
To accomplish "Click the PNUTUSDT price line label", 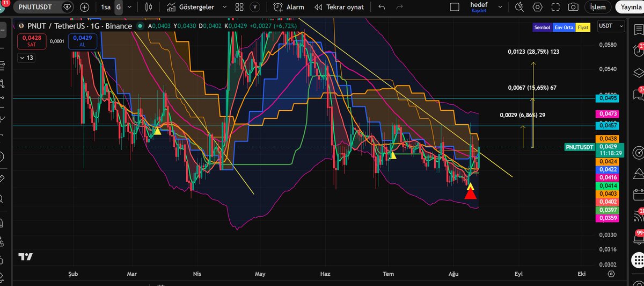I will point(581,147).
